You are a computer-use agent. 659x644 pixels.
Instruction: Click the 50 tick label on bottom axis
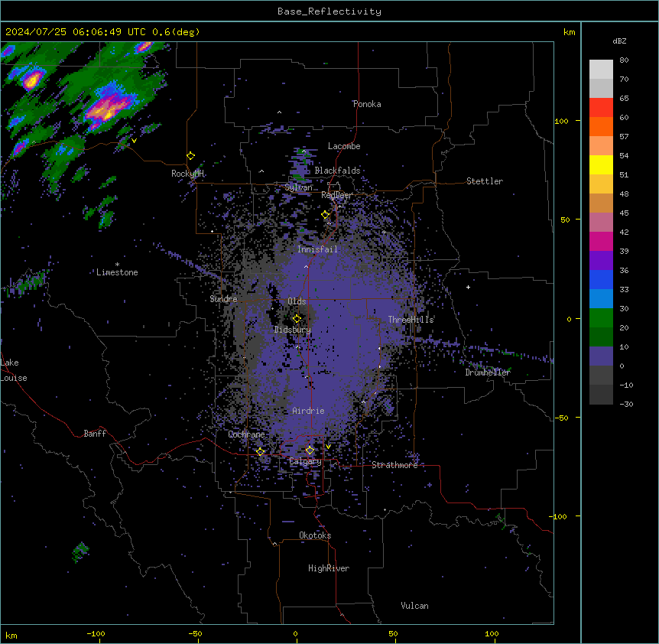(393, 633)
